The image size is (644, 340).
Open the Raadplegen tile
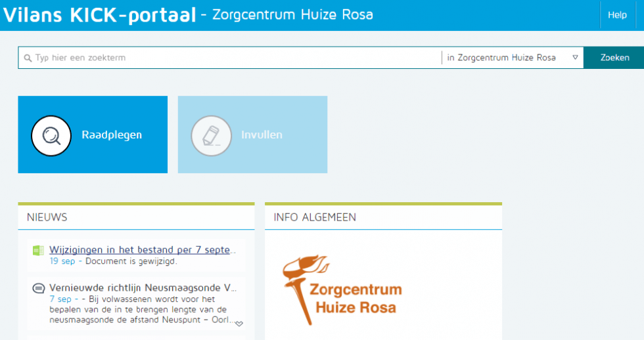93,135
